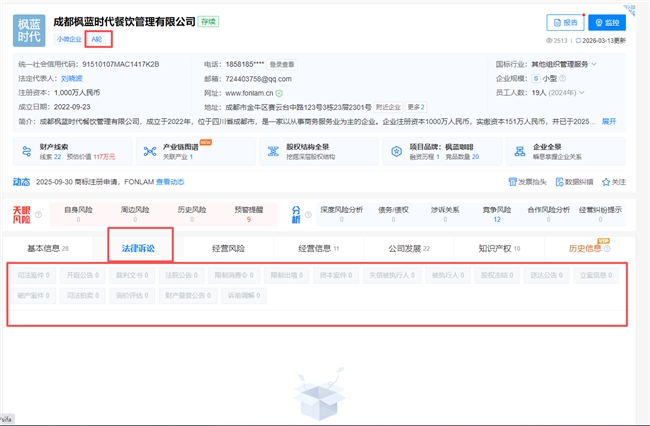650x426 pixels.
Task: Switch to the 知识产权 tab
Action: tap(499, 249)
